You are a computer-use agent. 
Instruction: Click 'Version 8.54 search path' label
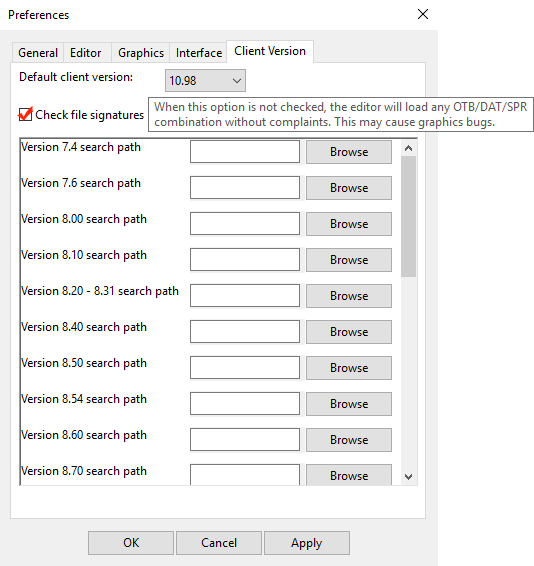84,399
